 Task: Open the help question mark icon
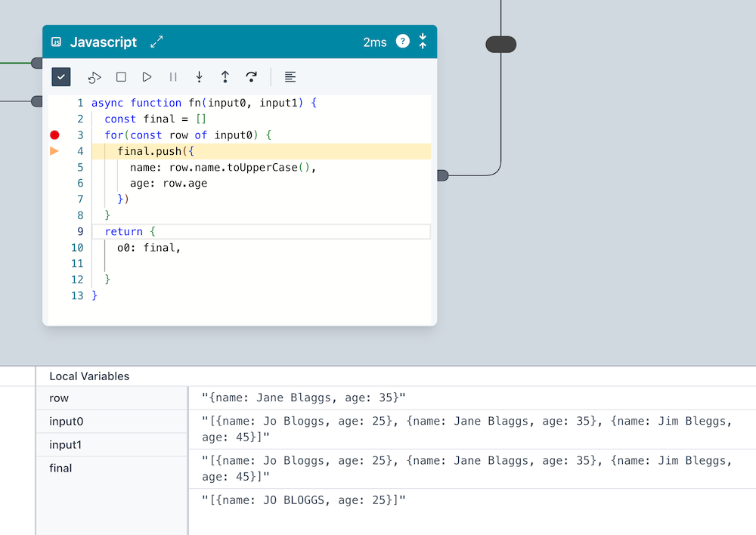(403, 42)
